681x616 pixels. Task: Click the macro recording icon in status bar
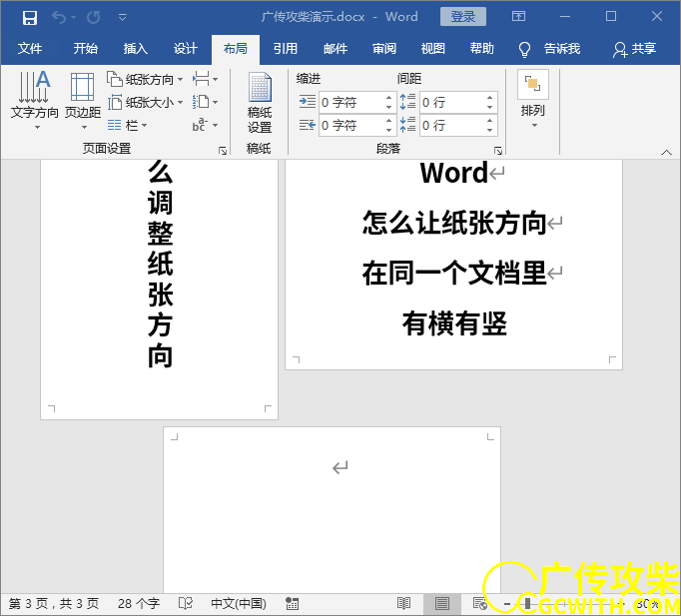[x=292, y=603]
